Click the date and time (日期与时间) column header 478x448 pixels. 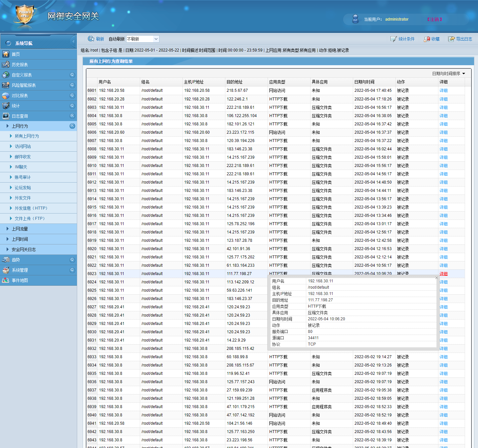pyautogui.click(x=364, y=82)
